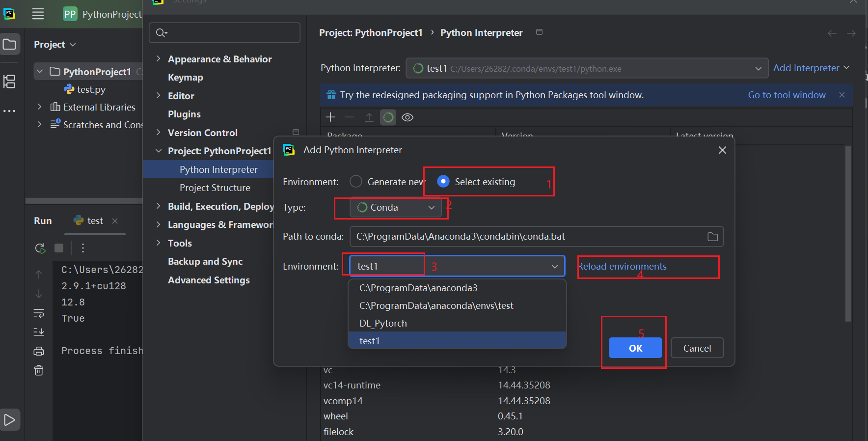Choose Generate new environment option
868x441 pixels.
point(387,182)
